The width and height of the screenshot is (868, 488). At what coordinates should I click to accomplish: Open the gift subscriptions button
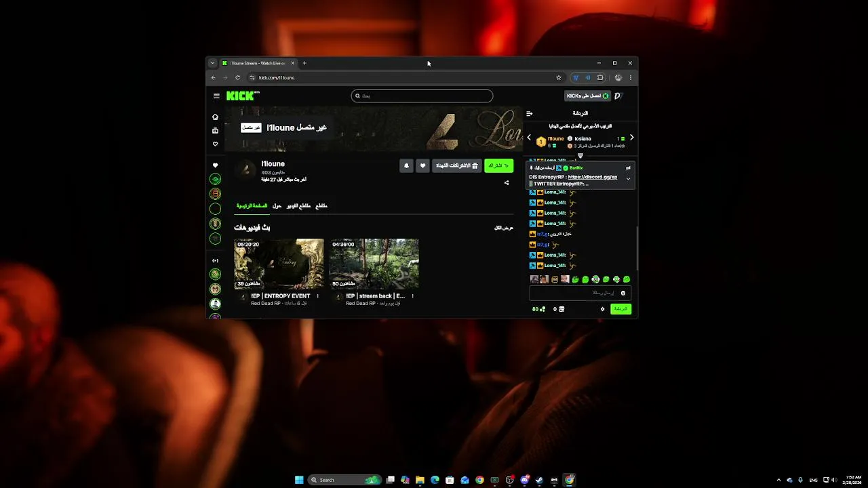pos(457,165)
